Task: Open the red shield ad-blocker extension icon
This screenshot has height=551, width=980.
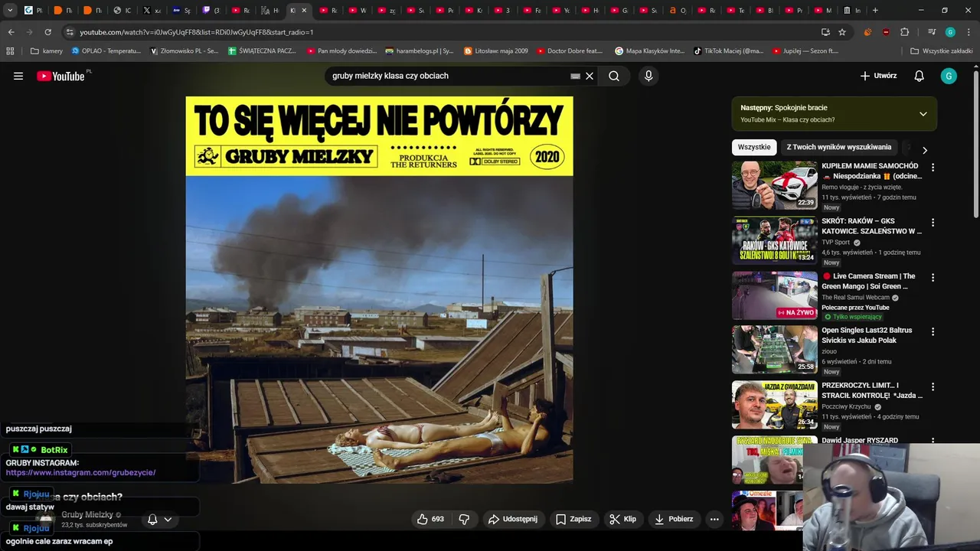Action: point(886,32)
